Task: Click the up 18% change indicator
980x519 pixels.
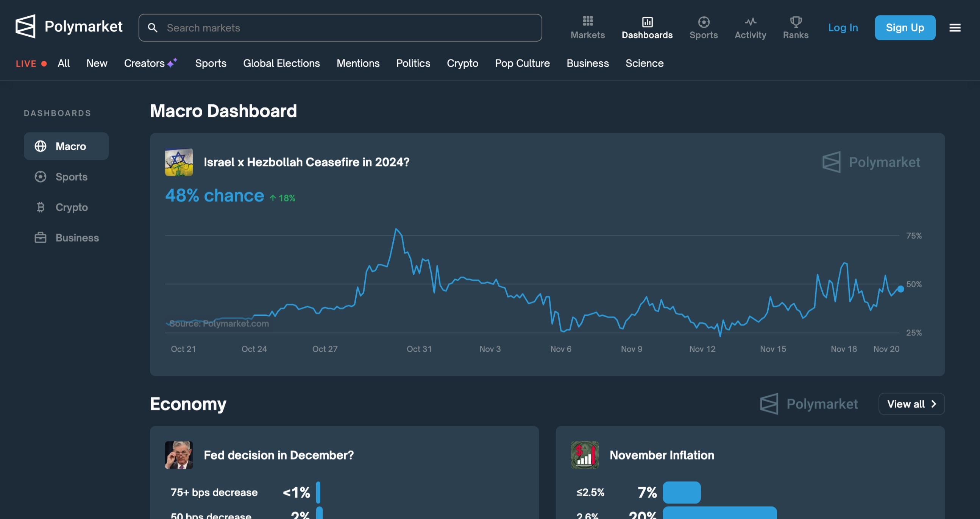Action: pyautogui.click(x=282, y=198)
